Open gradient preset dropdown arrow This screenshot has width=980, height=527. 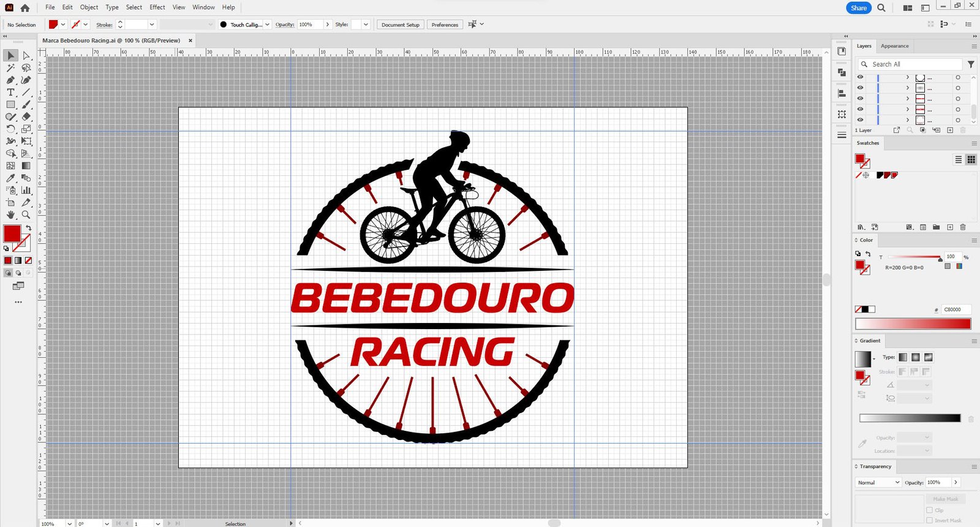tap(874, 359)
